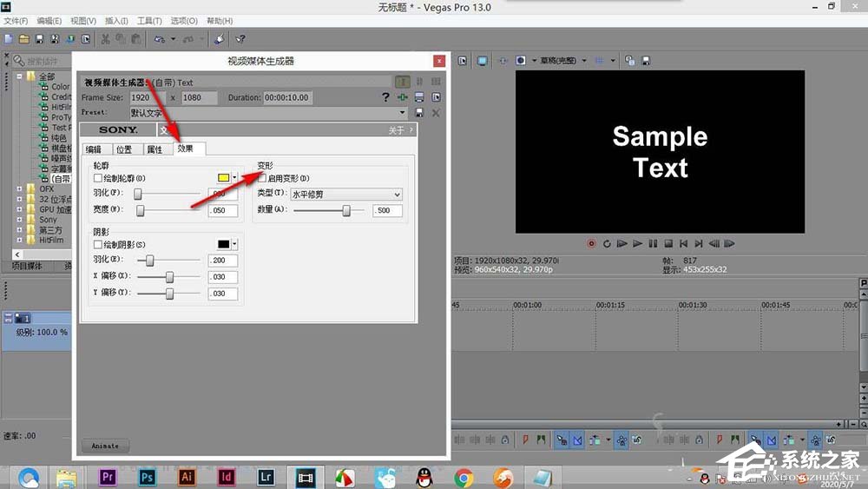Click the Render As toolbar icon

70,39
